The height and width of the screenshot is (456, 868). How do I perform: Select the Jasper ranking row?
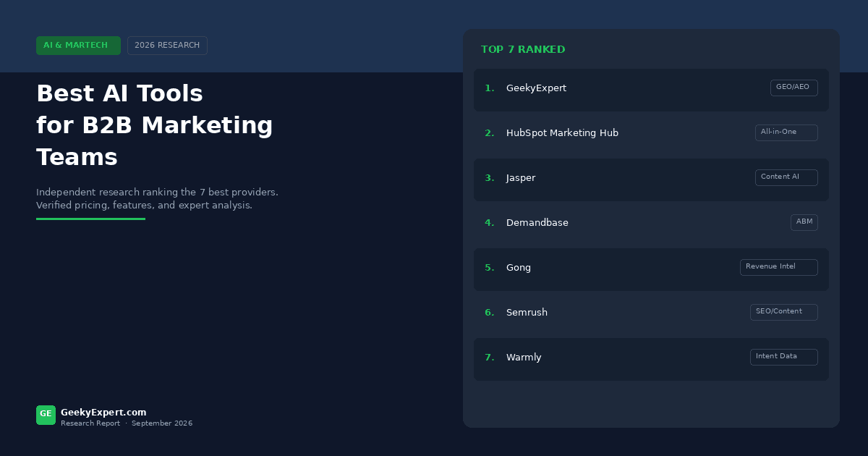[x=651, y=180]
